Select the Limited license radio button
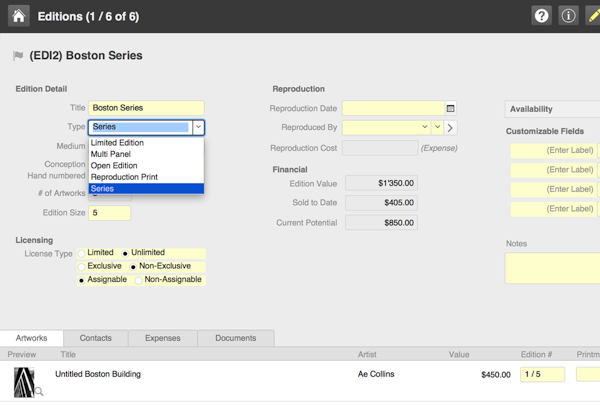This screenshot has height=406, width=600. [x=83, y=253]
